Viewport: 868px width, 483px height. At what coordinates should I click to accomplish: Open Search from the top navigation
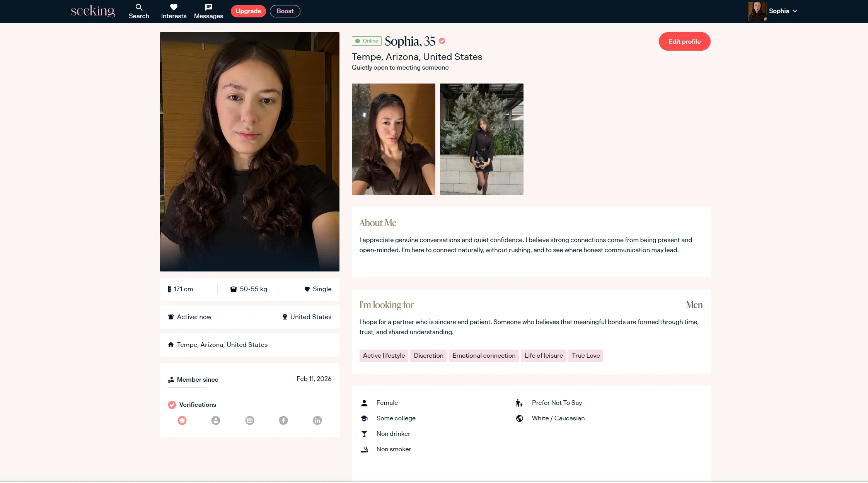(139, 11)
